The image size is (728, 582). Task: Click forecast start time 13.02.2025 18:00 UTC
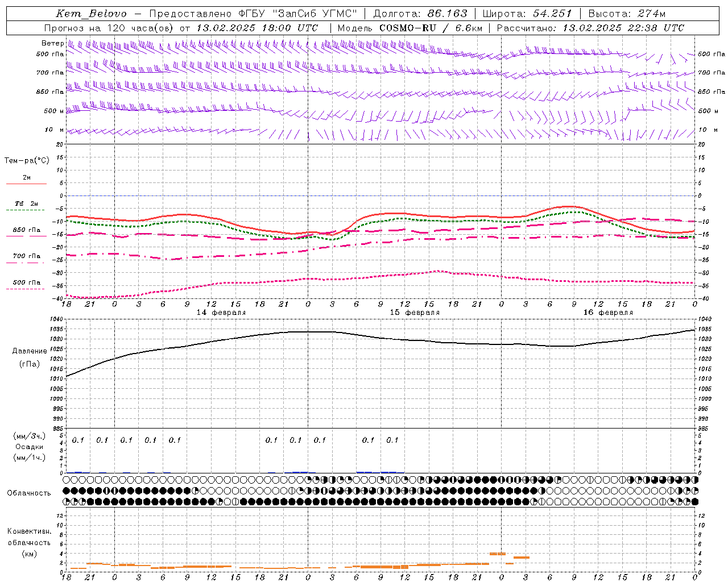click(x=257, y=28)
